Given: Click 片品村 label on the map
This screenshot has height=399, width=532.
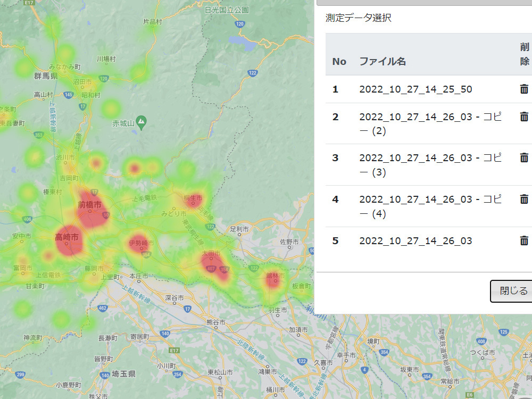Looking at the screenshot, I should click(x=152, y=21).
